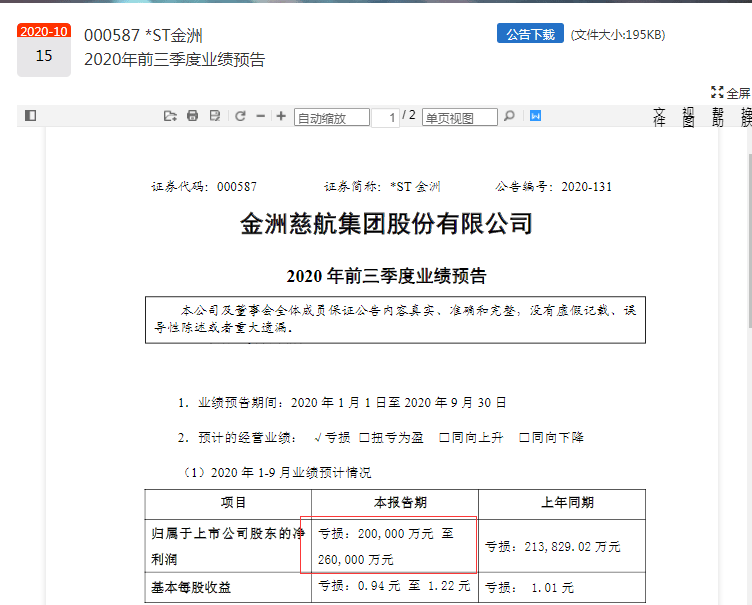Click the 金洲慈航集团股份有限公司 heading
Screen dimensions: 752x605
point(387,223)
